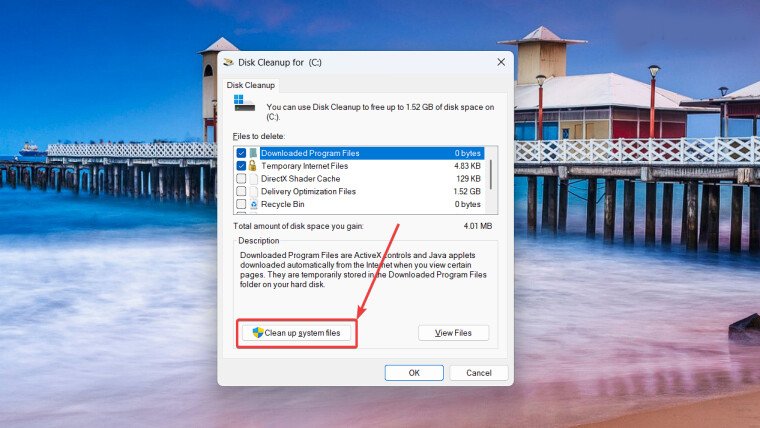The image size is (760, 428).
Task: Click the DirectX Shader Cache file icon
Action: [253, 178]
